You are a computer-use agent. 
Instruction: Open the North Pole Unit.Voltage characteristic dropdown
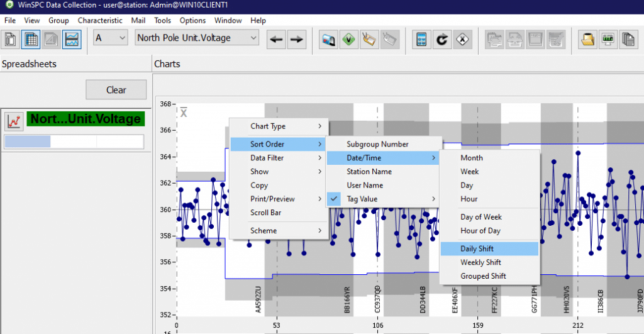tap(197, 38)
